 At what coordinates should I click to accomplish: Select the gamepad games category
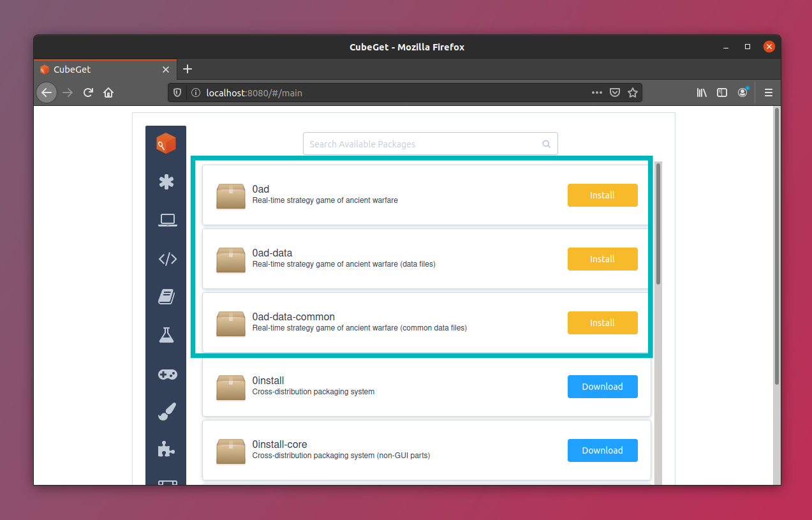click(x=167, y=375)
